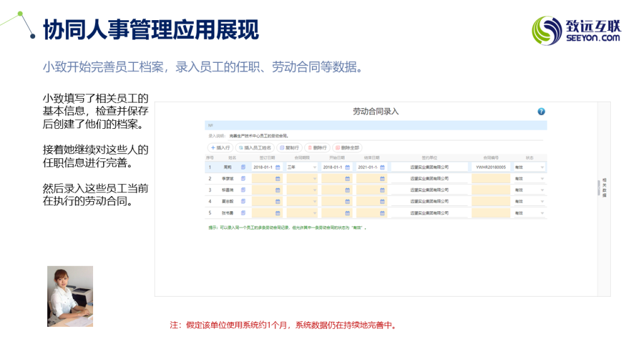Click the employee photo thumbnail
The height and width of the screenshot is (362, 644).
pos(70,296)
